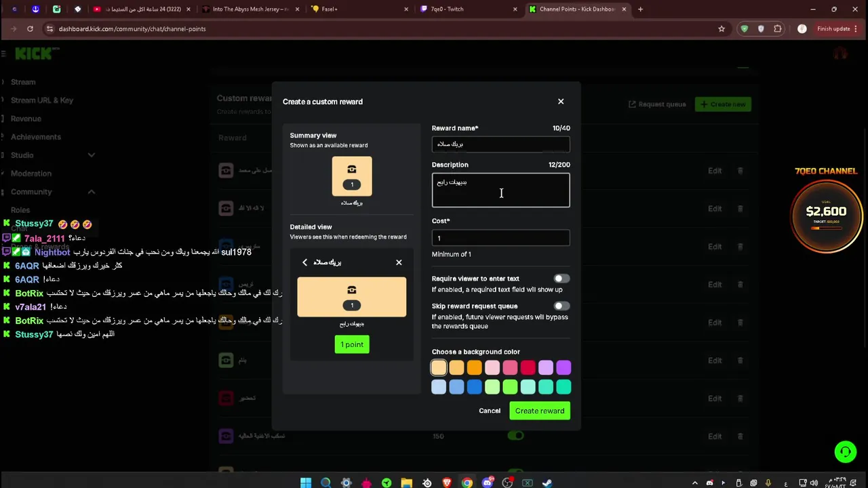Open Revenue in the Kick sidebar
This screenshot has width=868, height=488.
coord(26,119)
